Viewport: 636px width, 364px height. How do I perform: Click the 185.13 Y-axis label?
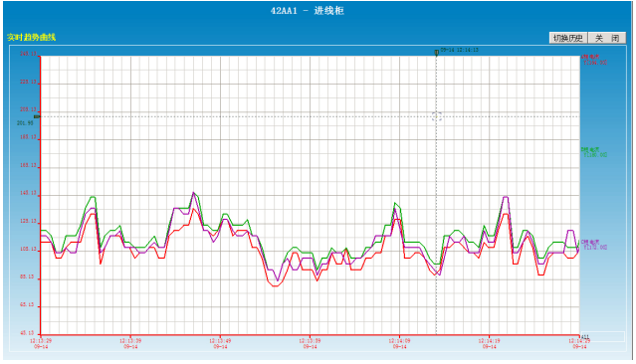tap(28, 137)
